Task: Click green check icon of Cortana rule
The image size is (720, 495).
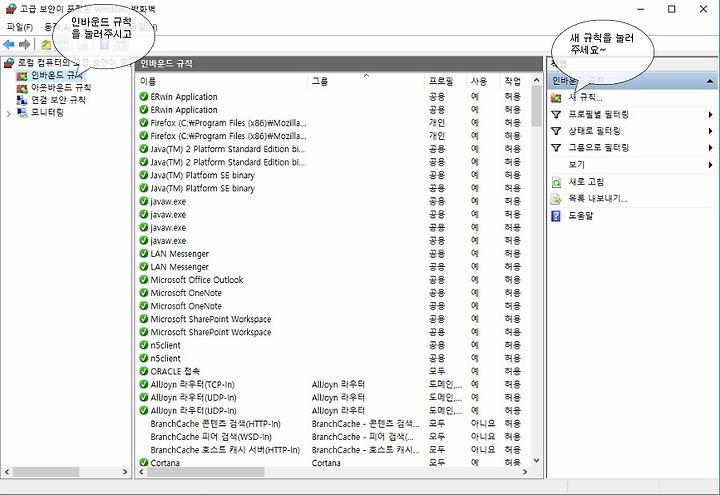Action: (x=144, y=462)
